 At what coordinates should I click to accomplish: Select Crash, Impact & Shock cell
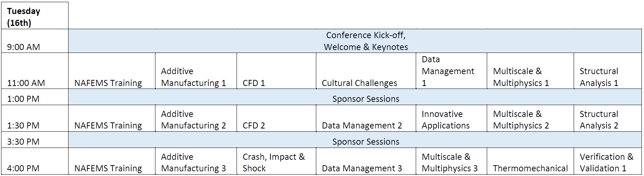(x=277, y=161)
